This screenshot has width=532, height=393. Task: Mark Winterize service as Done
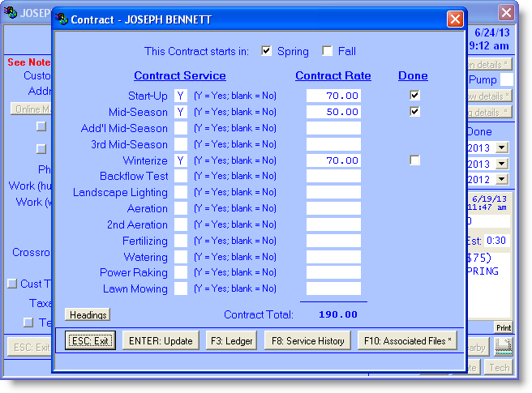415,160
